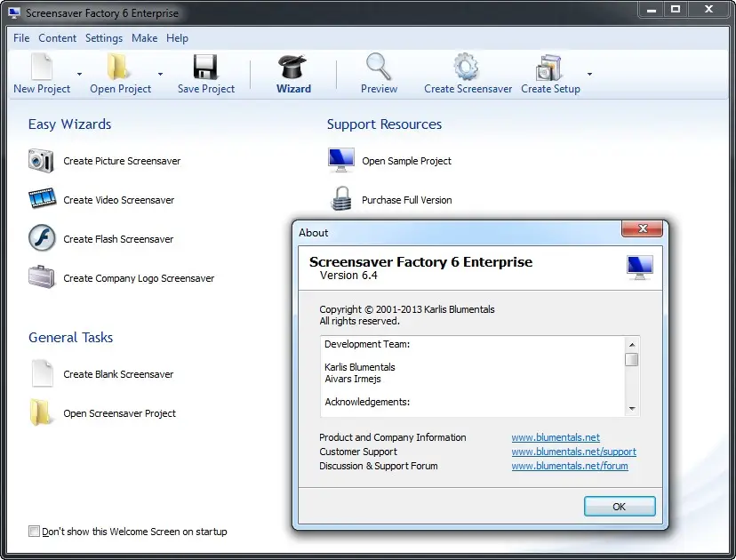The width and height of the screenshot is (736, 560).
Task: Open the www.blumentals.net/forum link
Action: tap(570, 466)
